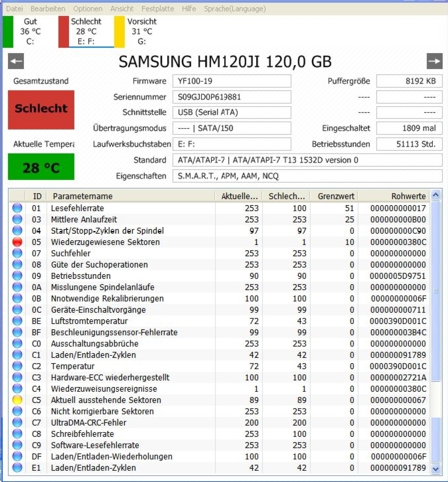Click blue status icon for Hardware-ECC wiederhergestellt
Screen dimensions: 448x482
(17, 377)
